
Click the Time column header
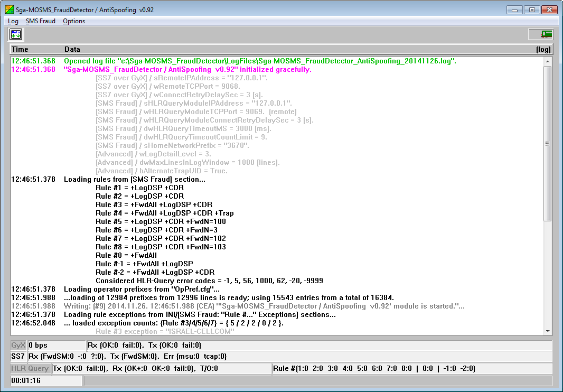pos(20,49)
